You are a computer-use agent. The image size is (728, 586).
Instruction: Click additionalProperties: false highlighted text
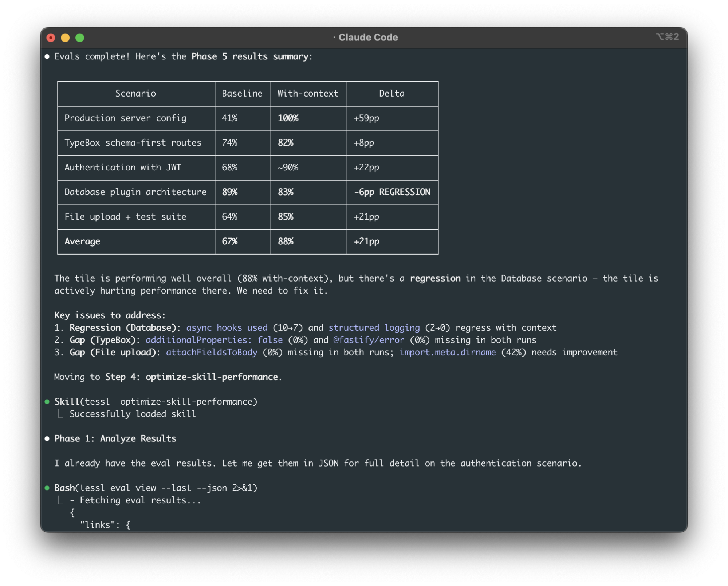pos(214,340)
